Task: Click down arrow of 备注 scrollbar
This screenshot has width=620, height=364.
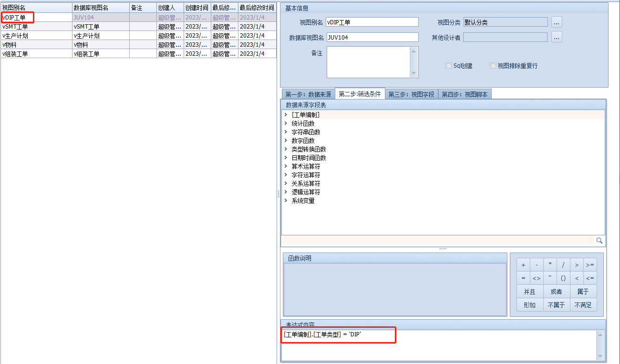Action: pyautogui.click(x=414, y=73)
